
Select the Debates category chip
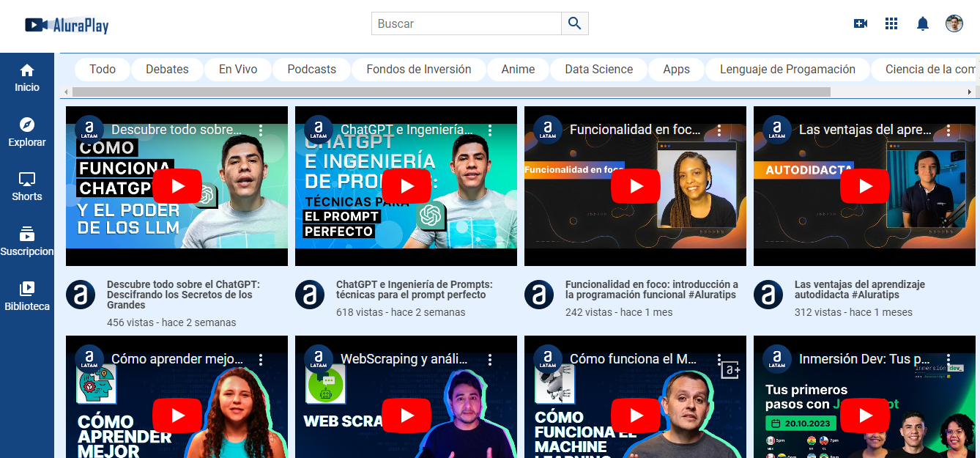coord(167,69)
